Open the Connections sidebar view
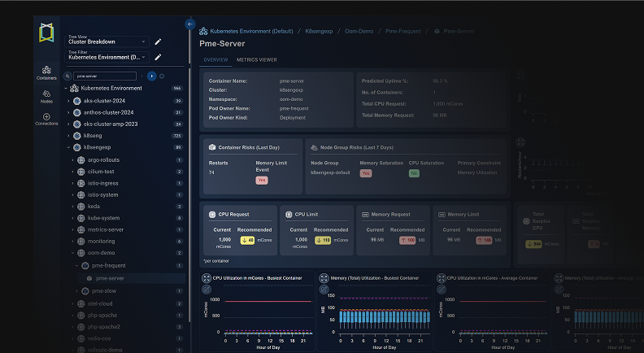 point(46,119)
